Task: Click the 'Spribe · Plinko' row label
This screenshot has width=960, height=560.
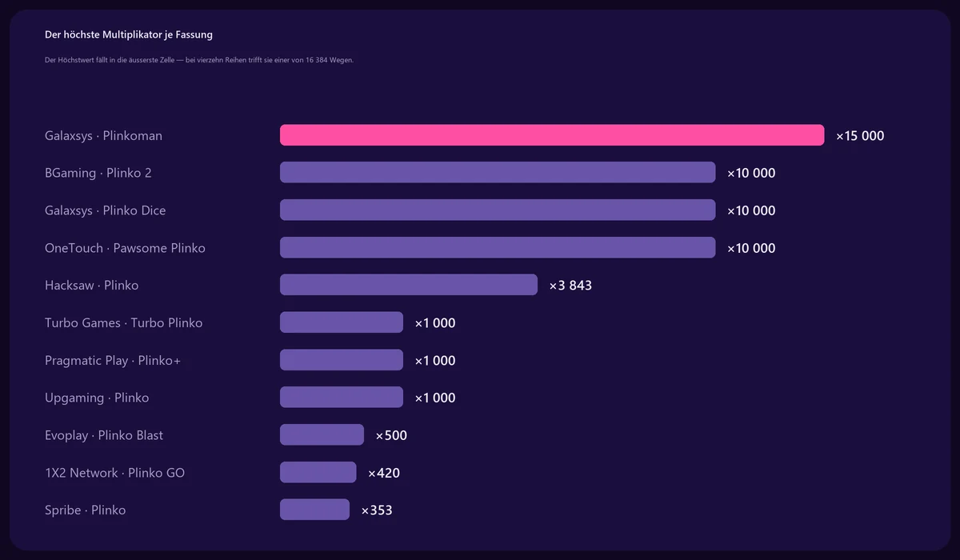Action: [85, 510]
